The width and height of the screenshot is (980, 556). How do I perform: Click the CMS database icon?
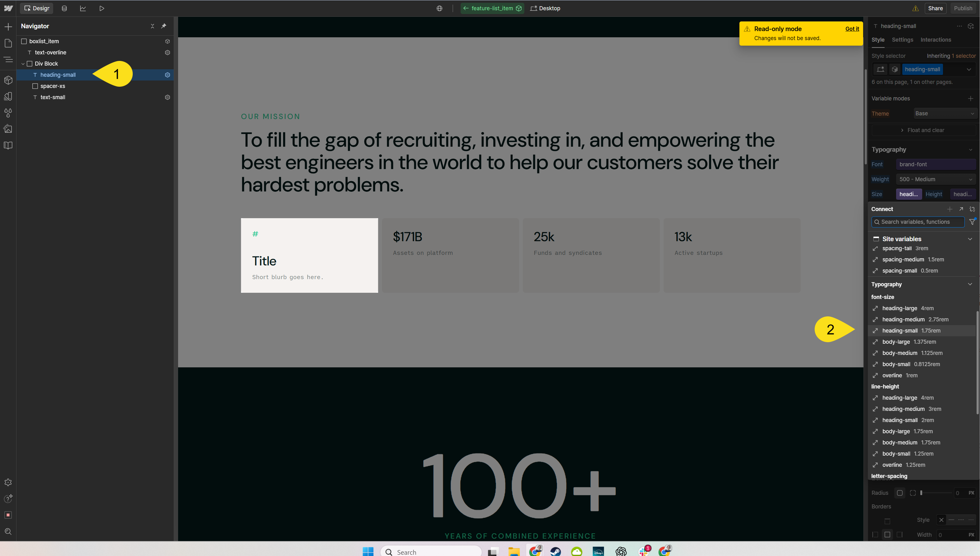coord(64,8)
